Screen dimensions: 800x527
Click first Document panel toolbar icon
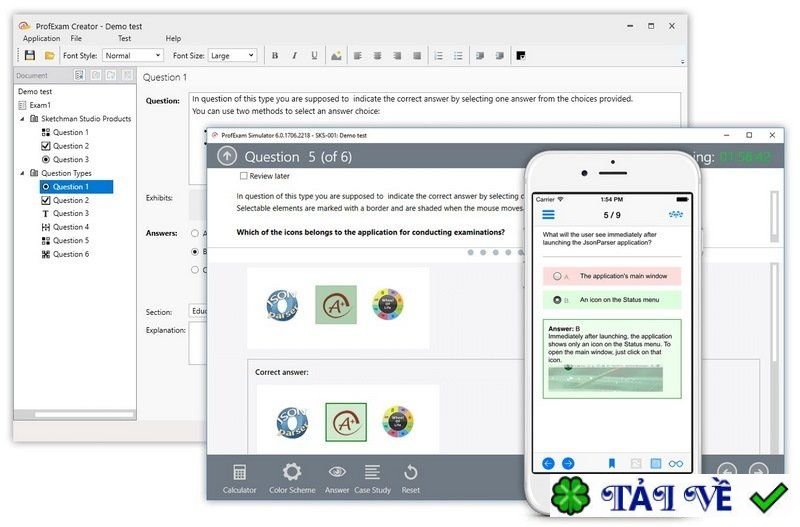(x=79, y=75)
